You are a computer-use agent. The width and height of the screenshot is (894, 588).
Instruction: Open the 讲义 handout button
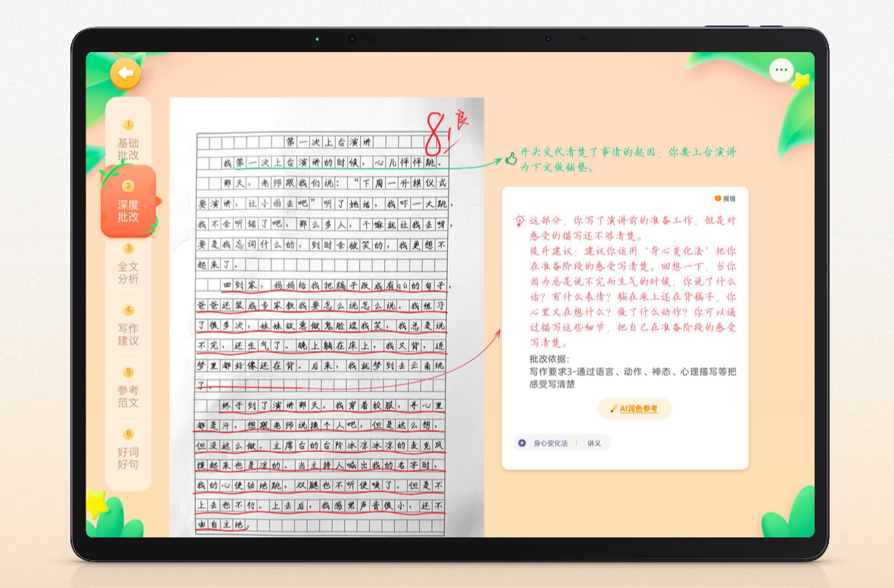tap(594, 443)
